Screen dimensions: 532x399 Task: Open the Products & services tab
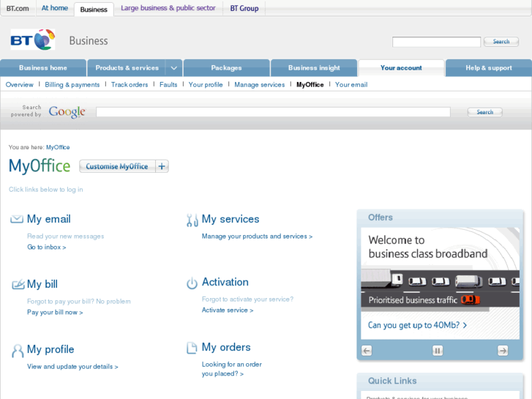[127, 68]
